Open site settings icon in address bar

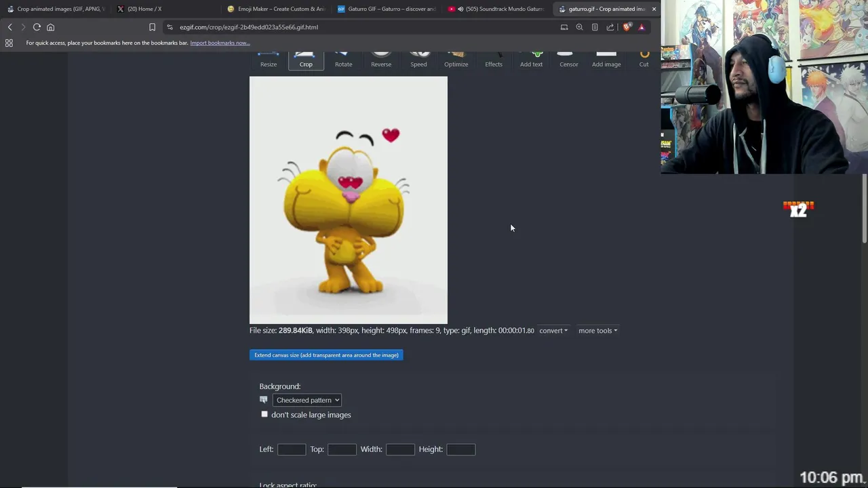point(170,27)
